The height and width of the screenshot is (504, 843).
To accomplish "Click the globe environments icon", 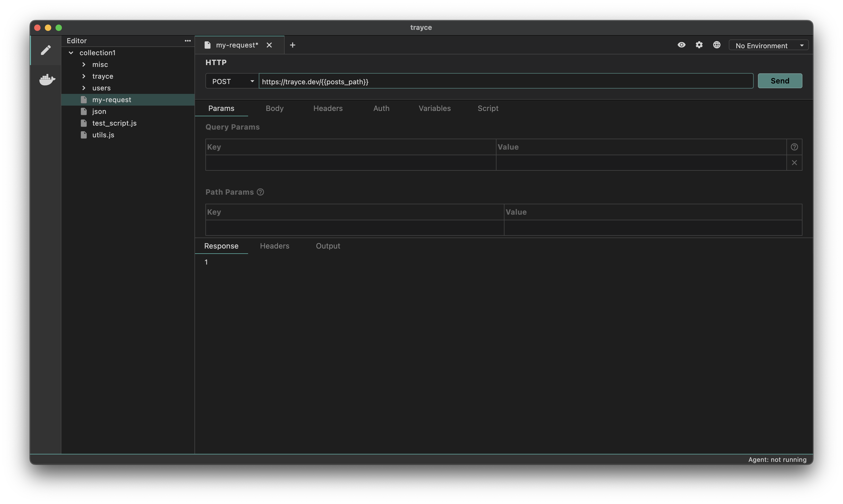I will pos(717,45).
